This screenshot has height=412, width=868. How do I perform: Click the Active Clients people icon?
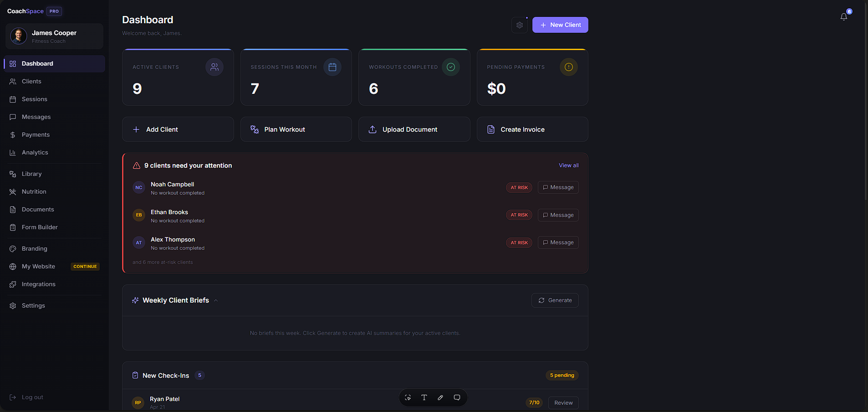(214, 67)
